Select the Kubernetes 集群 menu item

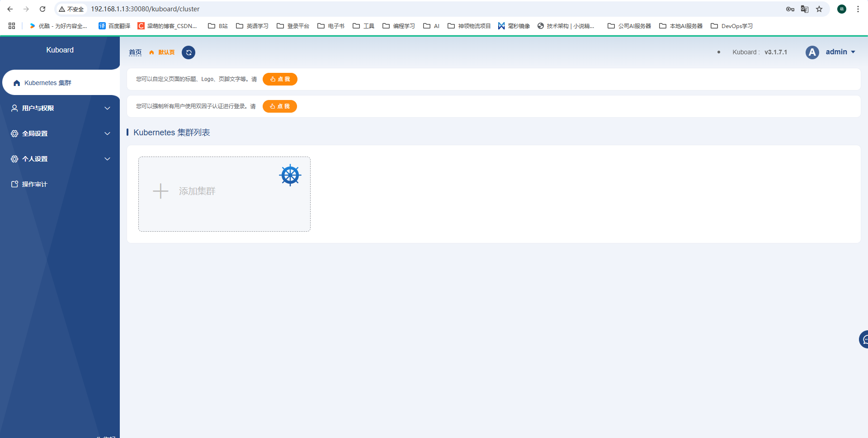tap(61, 83)
